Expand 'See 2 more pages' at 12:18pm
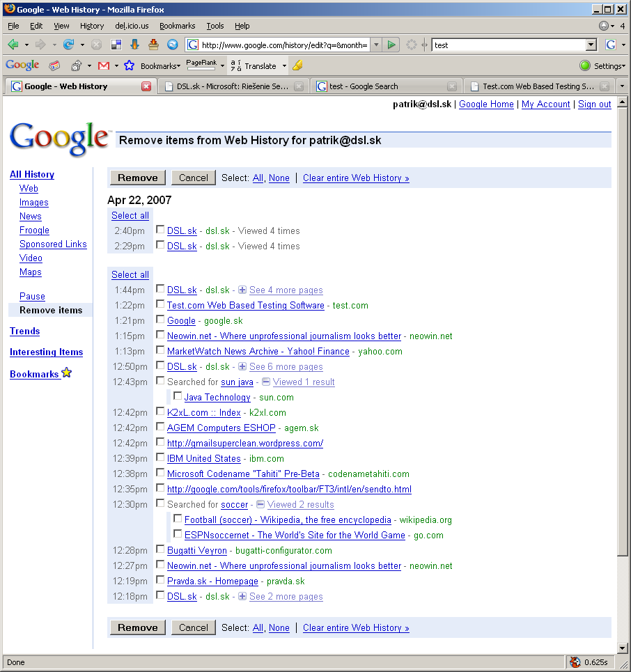Screen dimensions: 631x672 point(242,596)
